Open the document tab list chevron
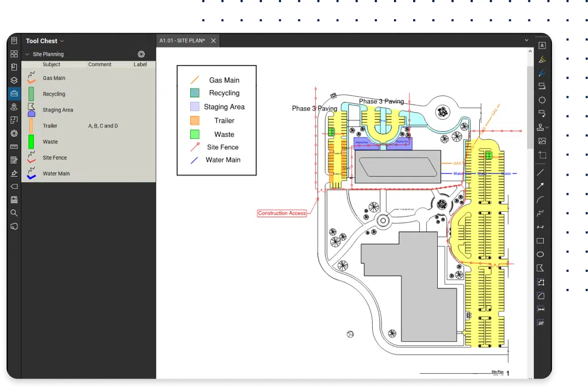The image size is (588, 389). 527,40
